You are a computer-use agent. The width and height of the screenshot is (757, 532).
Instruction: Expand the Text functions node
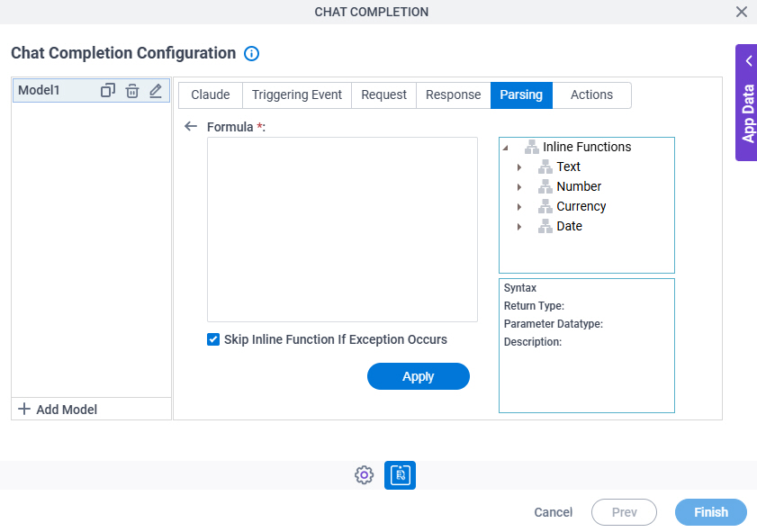tap(519, 167)
